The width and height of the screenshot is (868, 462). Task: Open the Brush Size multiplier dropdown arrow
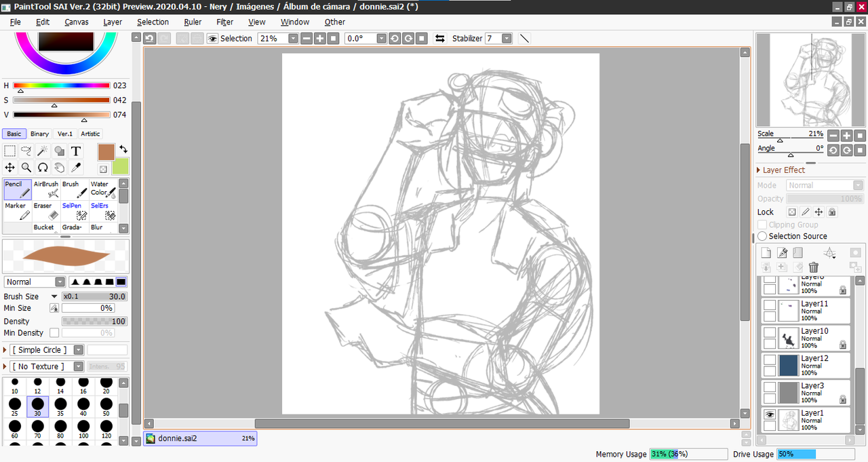pos(54,296)
